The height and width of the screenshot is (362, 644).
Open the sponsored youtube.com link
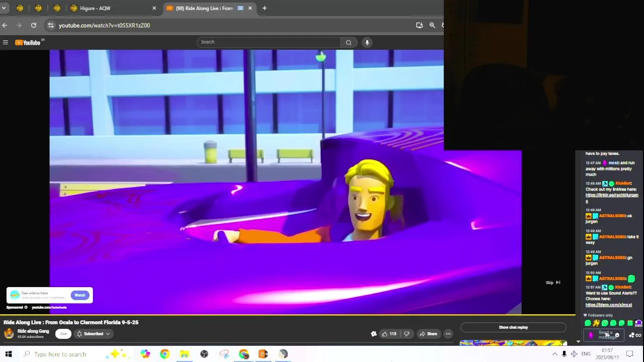click(49, 307)
